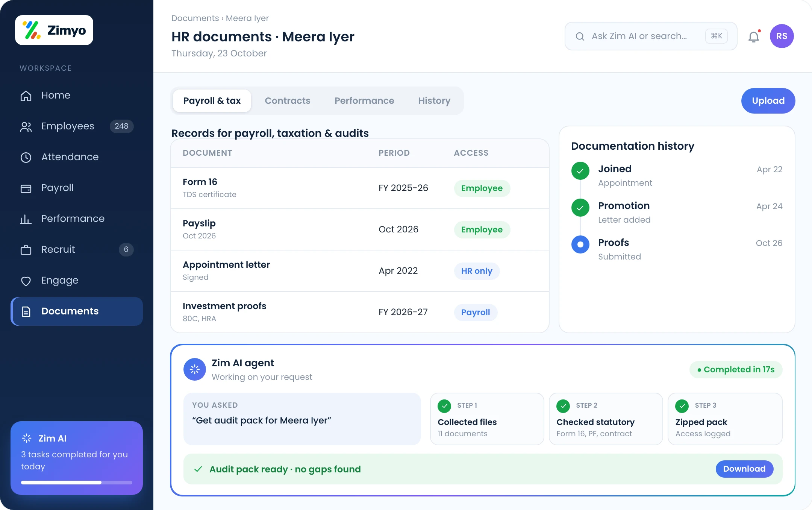Click the Engage heart icon
Image resolution: width=812 pixels, height=510 pixels.
tap(26, 281)
